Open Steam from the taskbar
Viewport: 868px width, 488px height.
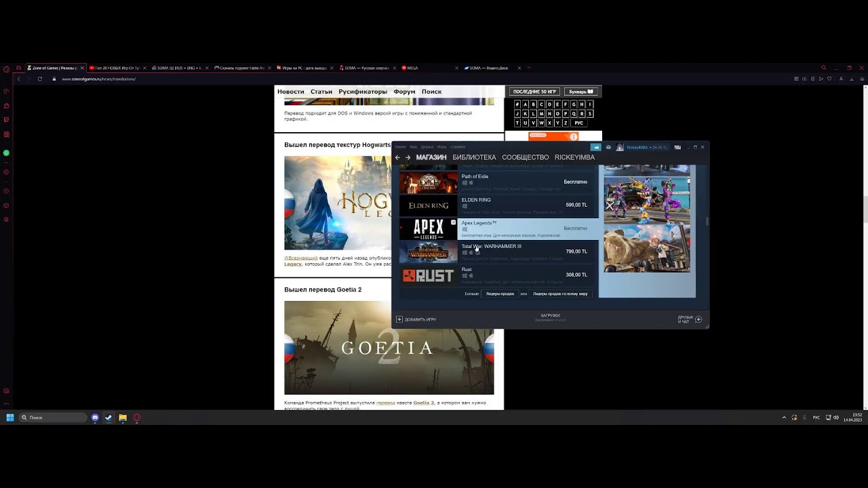(108, 418)
